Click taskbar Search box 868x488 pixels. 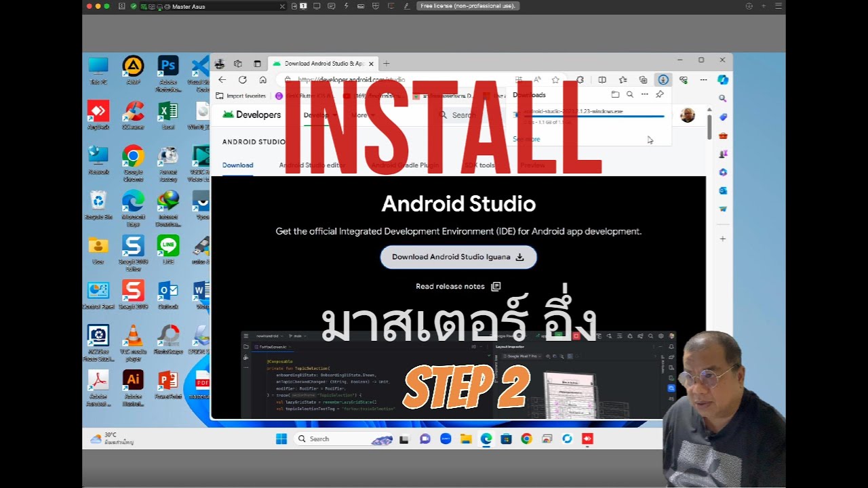pyautogui.click(x=344, y=439)
